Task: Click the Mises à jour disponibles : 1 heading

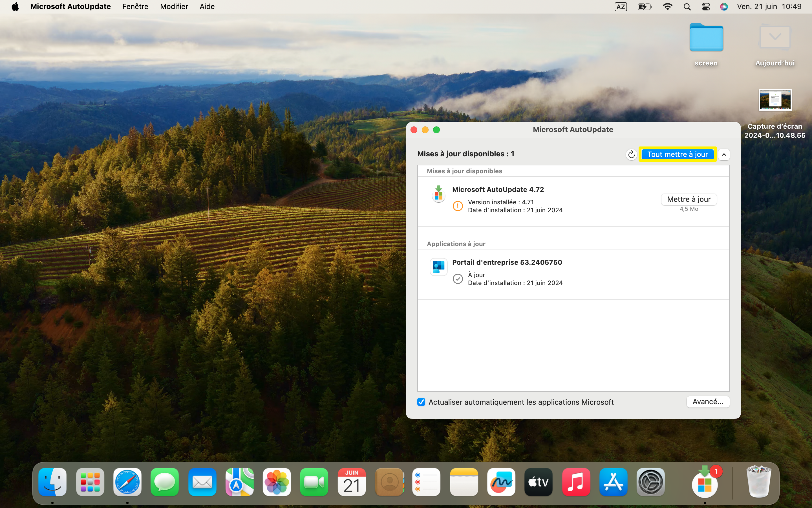Action: tap(466, 154)
